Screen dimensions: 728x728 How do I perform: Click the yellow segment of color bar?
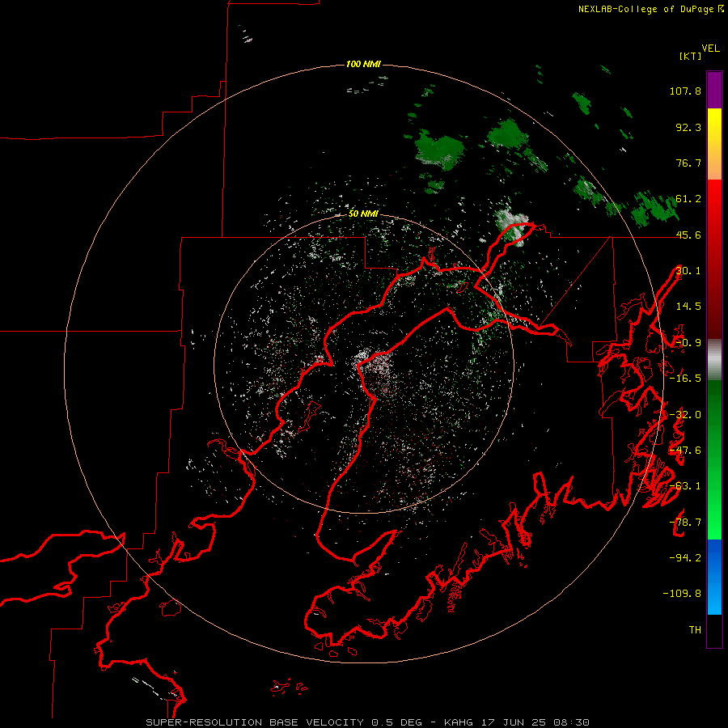pos(714,144)
